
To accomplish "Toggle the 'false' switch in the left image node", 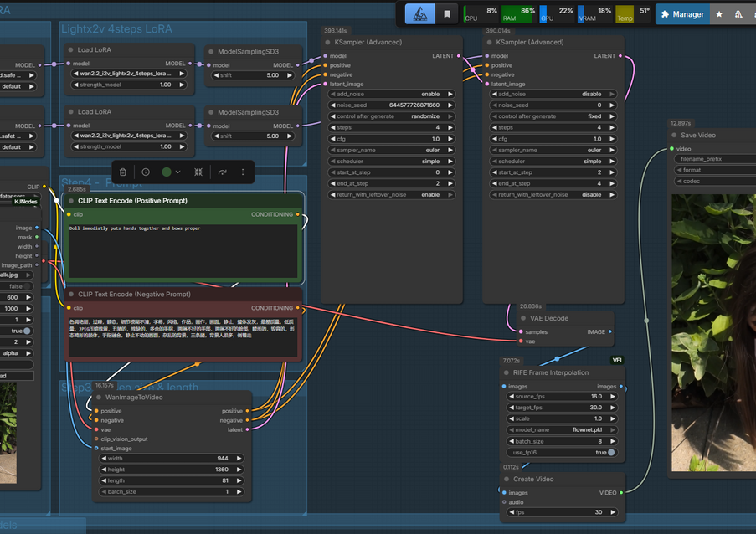I will (x=28, y=286).
